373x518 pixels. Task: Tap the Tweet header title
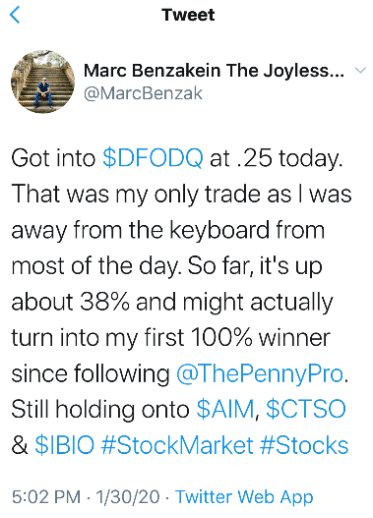tap(188, 15)
